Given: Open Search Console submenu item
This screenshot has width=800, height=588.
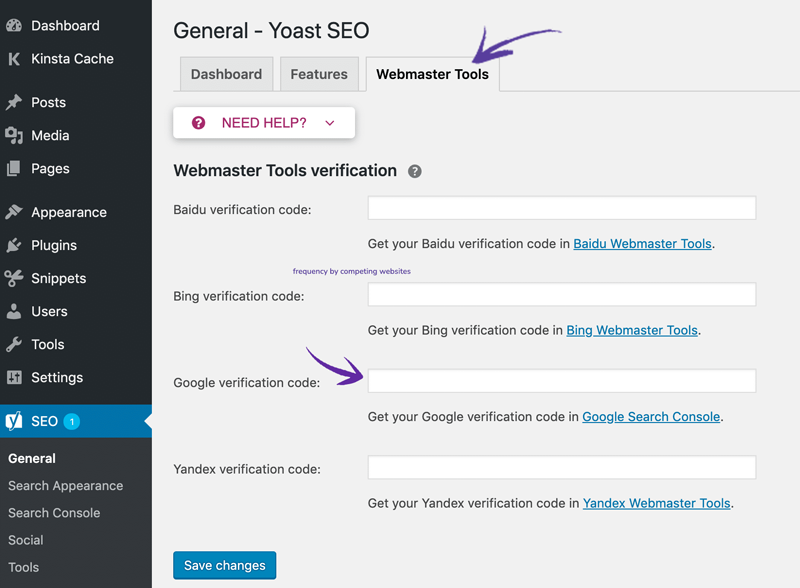Looking at the screenshot, I should pos(54,513).
